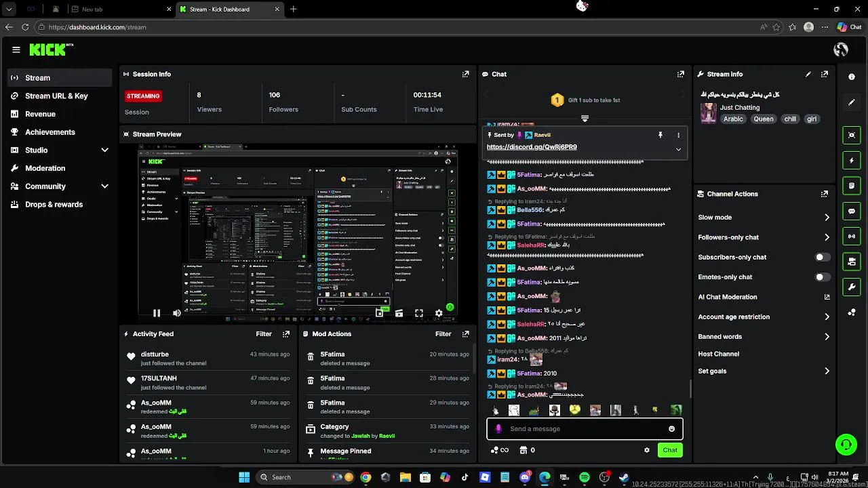The width and height of the screenshot is (868, 488).
Task: Open chat settings gear icon
Action: coord(647,450)
